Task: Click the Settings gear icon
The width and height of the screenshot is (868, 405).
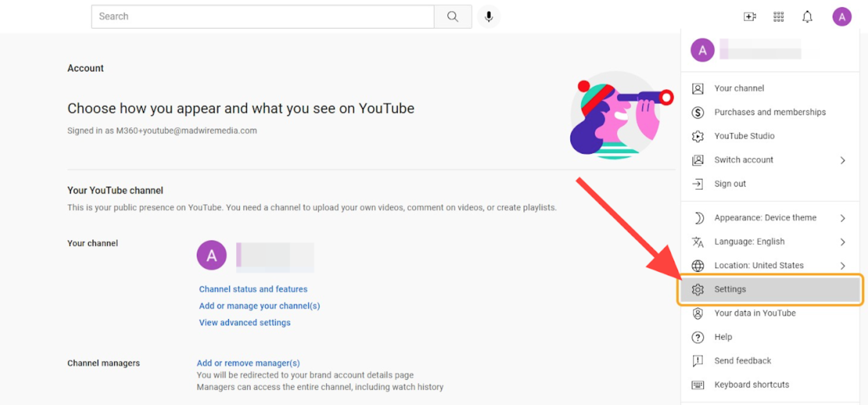Action: point(697,289)
